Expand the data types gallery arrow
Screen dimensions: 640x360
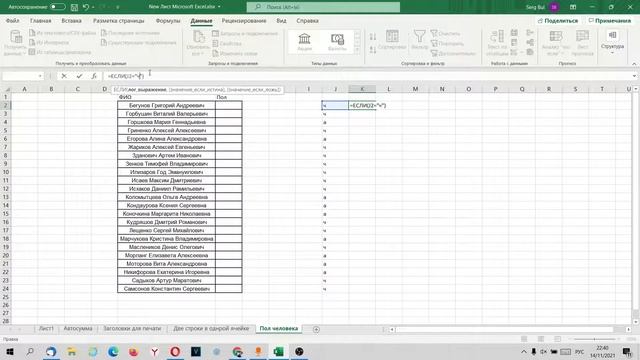point(358,50)
